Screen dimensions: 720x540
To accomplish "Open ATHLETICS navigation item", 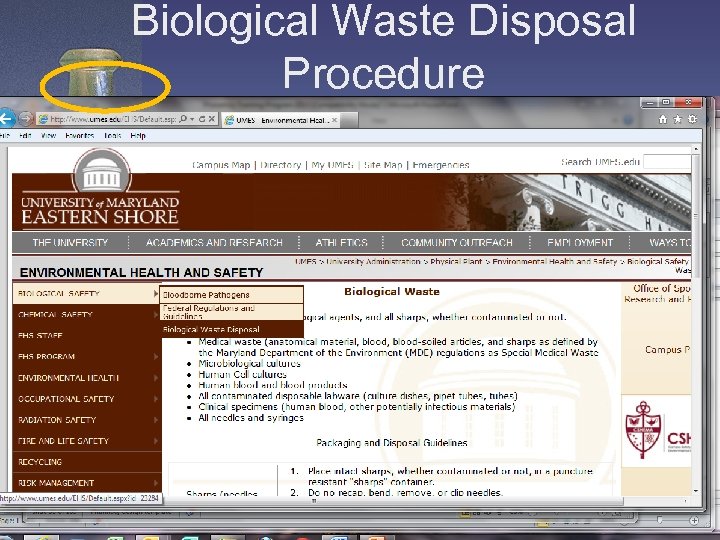I will point(341,242).
